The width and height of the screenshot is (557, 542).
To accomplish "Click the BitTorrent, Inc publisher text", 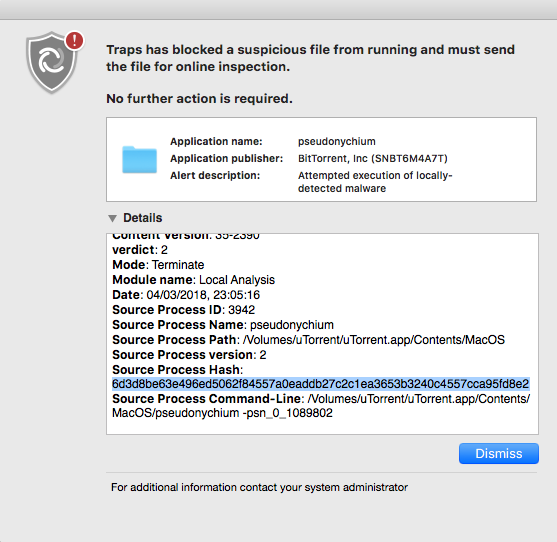I will [373, 158].
